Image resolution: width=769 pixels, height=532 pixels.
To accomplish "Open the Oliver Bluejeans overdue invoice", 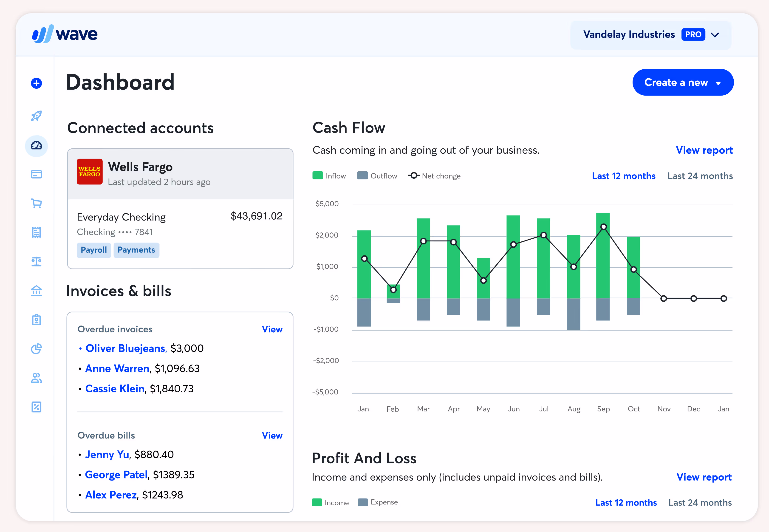I will [x=125, y=348].
